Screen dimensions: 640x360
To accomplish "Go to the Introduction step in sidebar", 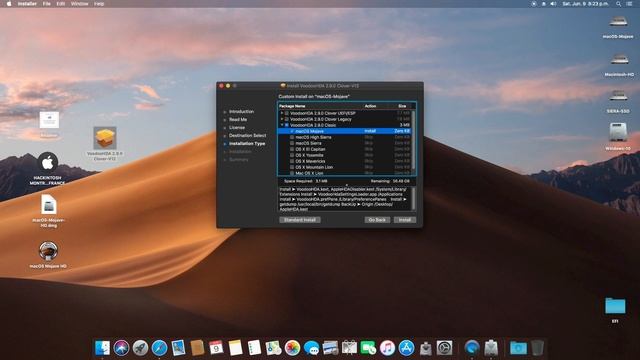I will coord(241,111).
